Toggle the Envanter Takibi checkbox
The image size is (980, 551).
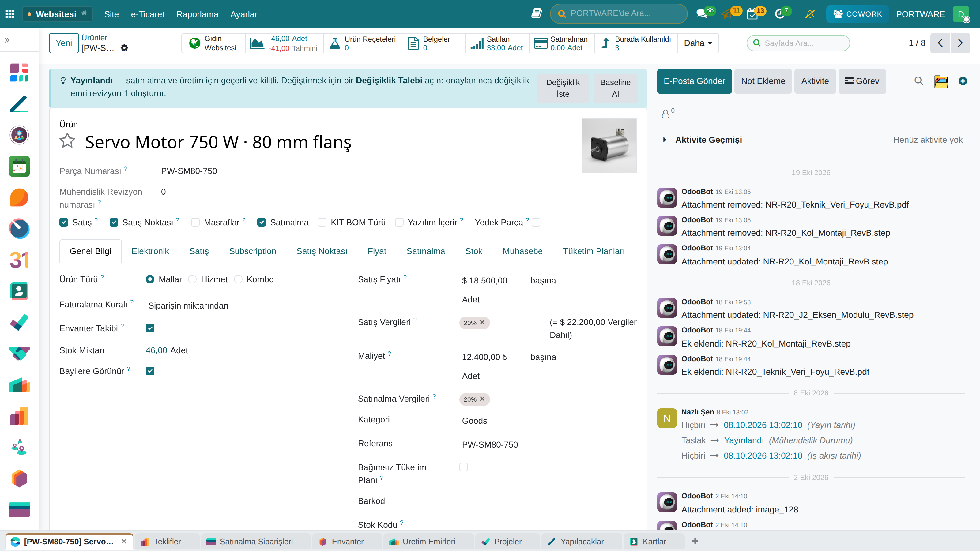click(150, 328)
